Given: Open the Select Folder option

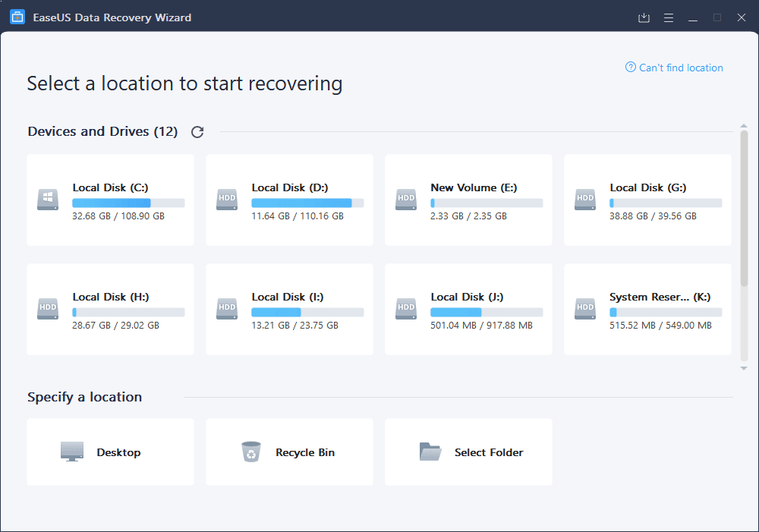Looking at the screenshot, I should pos(468,451).
